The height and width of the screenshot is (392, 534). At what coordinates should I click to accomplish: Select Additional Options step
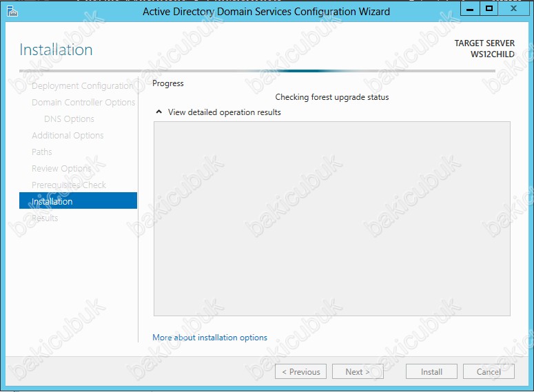click(x=68, y=136)
